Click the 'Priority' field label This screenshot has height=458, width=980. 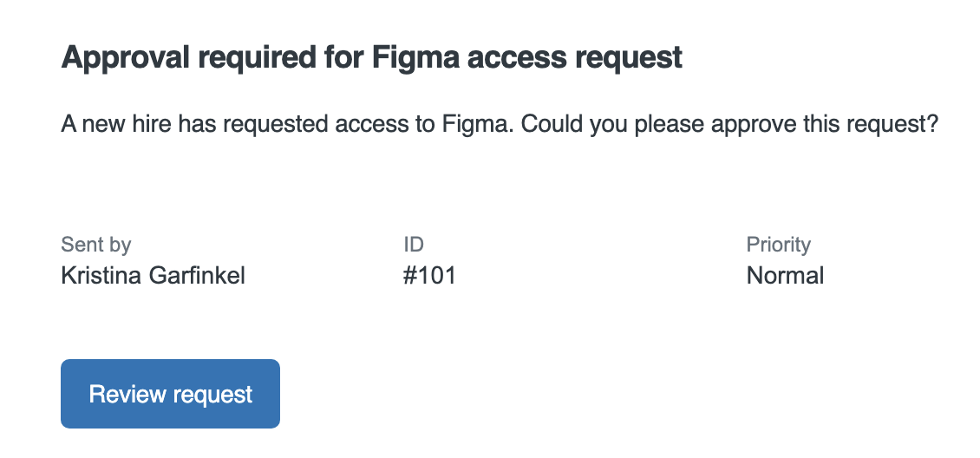tap(778, 245)
